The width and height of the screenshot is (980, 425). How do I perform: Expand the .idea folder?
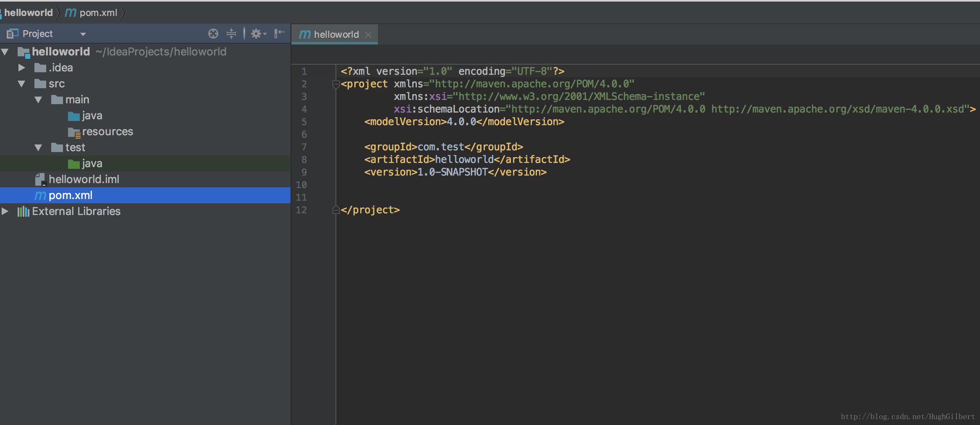[22, 68]
